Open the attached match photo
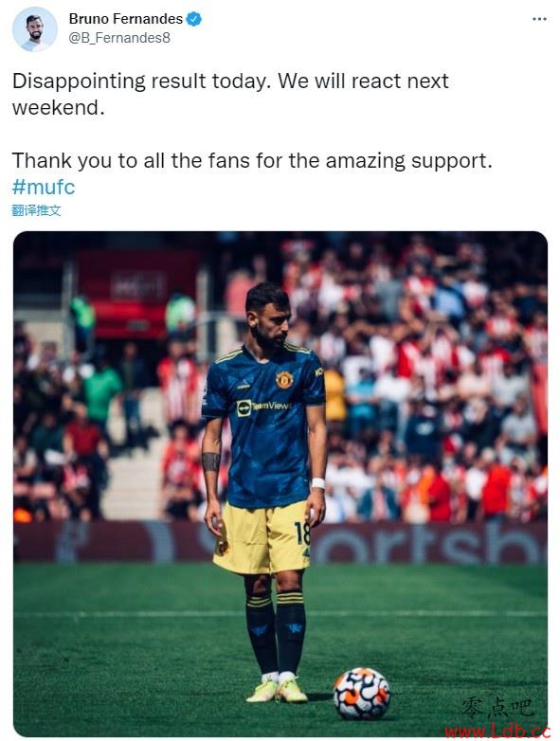This screenshot has height=741, width=560. coord(280,483)
